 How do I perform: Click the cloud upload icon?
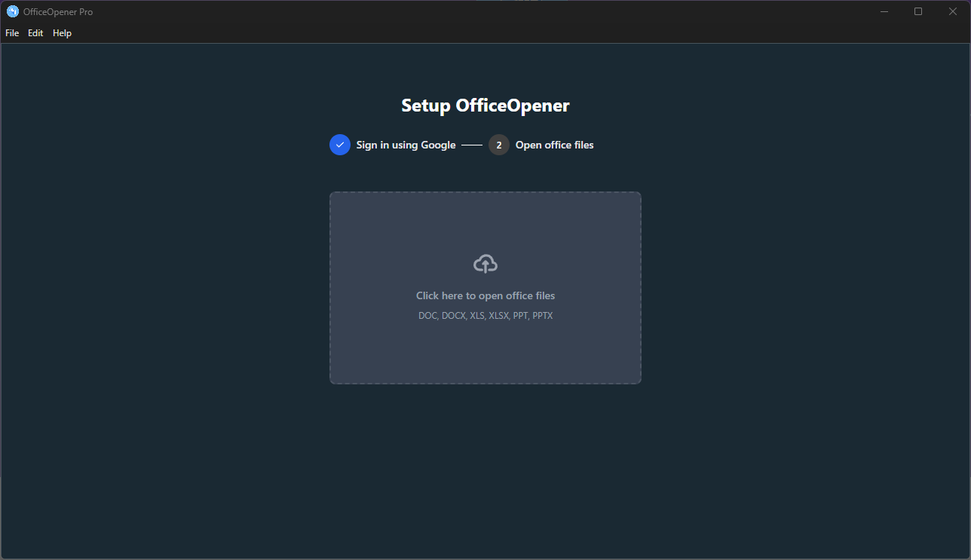[486, 264]
